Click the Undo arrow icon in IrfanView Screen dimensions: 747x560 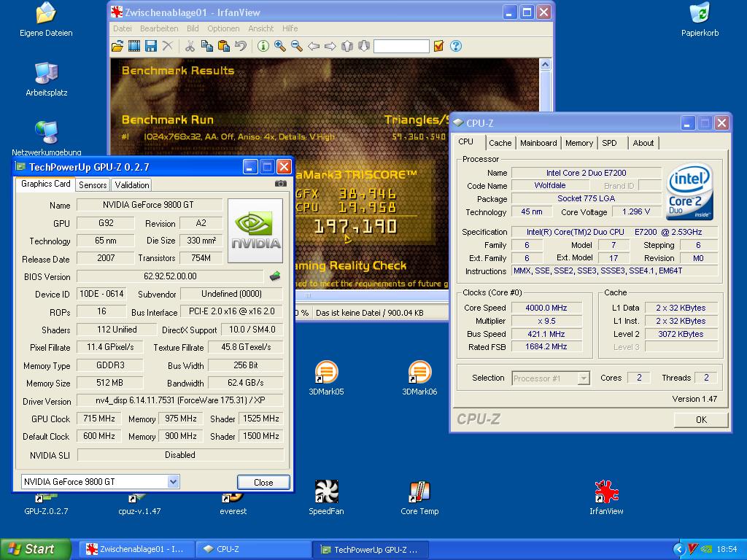[x=241, y=46]
